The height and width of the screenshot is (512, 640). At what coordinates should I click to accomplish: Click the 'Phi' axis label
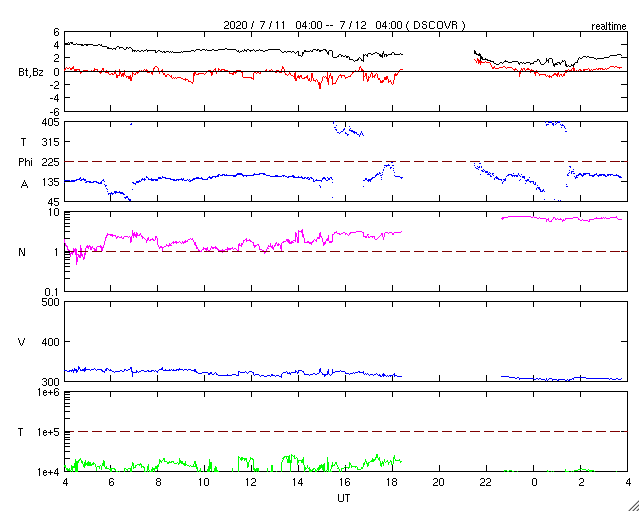[25, 162]
